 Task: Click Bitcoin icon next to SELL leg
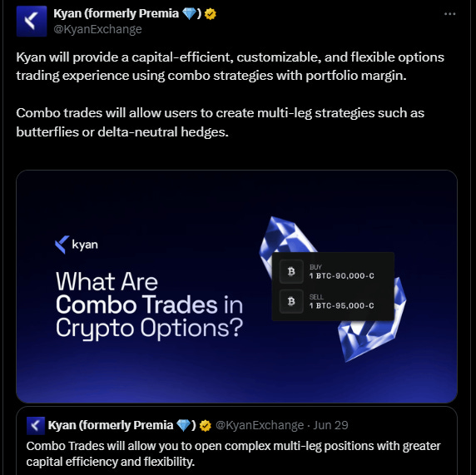click(291, 301)
